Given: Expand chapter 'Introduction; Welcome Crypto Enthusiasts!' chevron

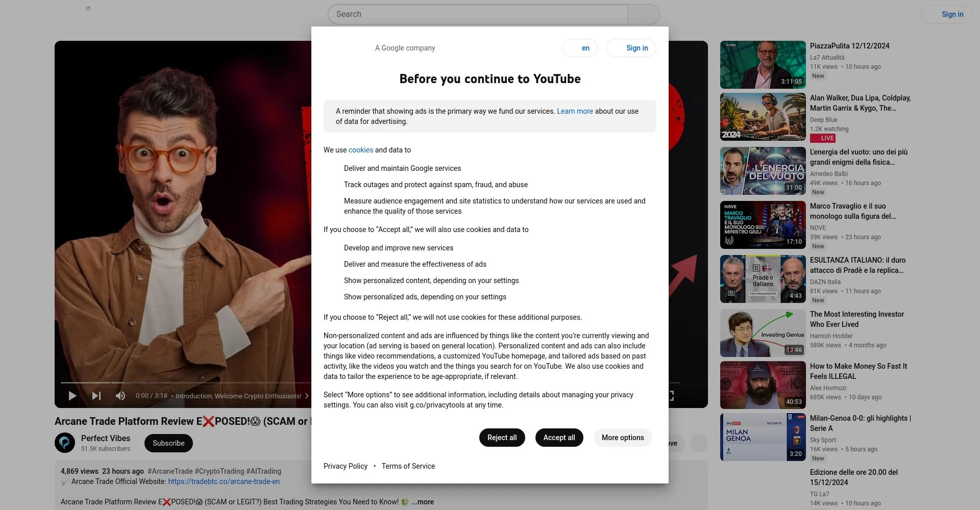Looking at the screenshot, I should click(307, 396).
